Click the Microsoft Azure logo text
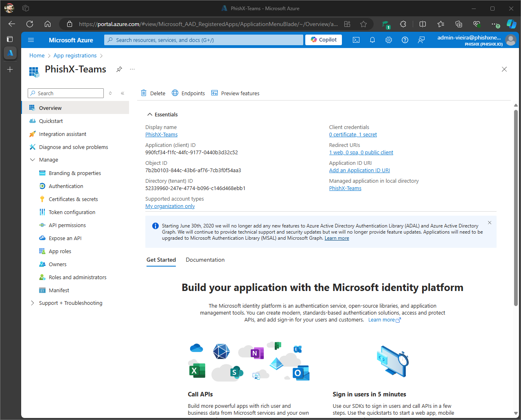 point(71,40)
